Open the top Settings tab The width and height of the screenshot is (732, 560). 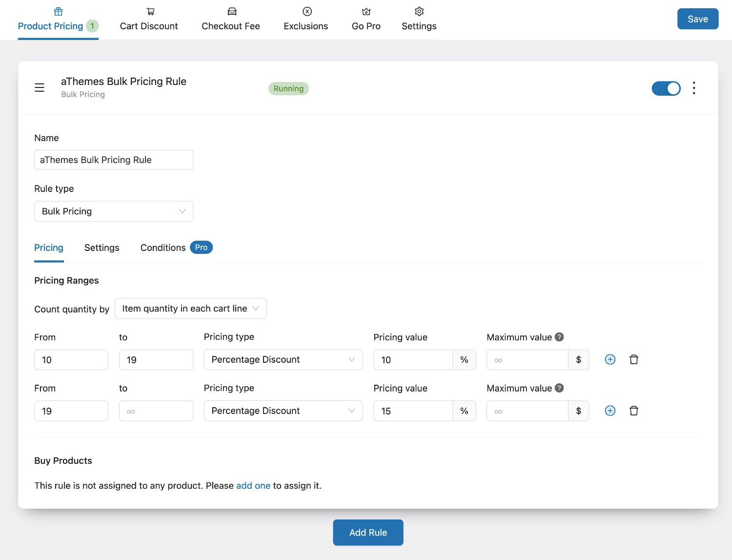[419, 20]
